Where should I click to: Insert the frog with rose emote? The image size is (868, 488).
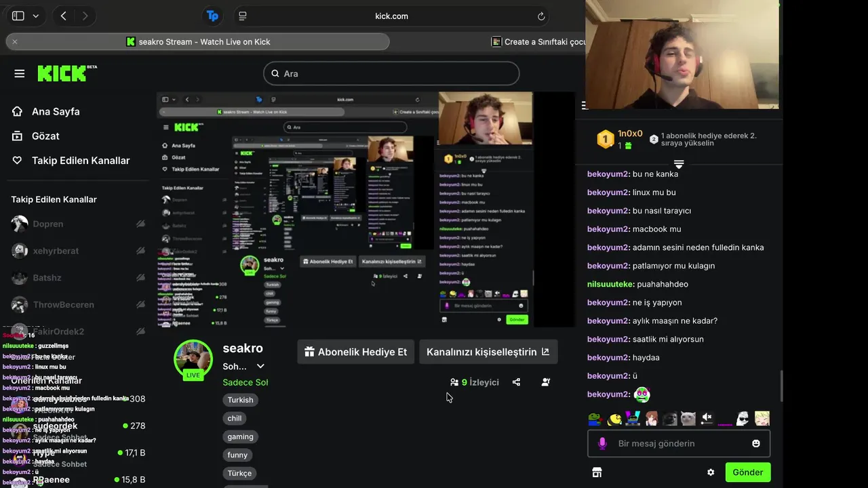click(595, 418)
